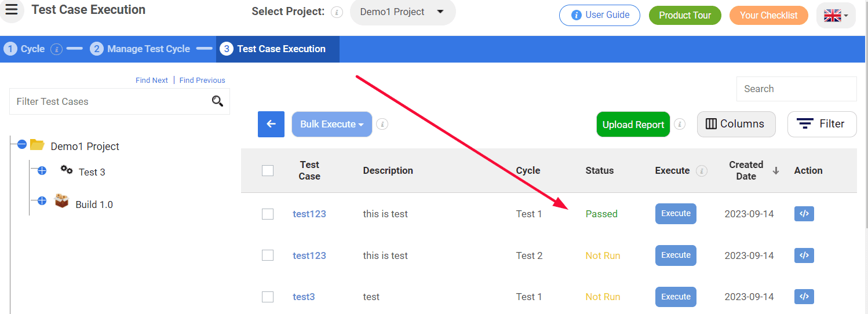The image size is (868, 314).
Task: Click the magnifier icon in Filter Test Cases
Action: [x=217, y=101]
